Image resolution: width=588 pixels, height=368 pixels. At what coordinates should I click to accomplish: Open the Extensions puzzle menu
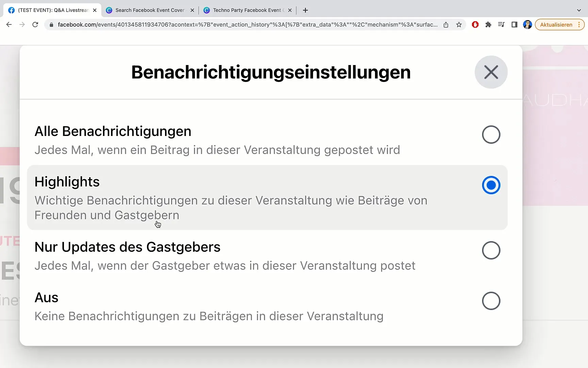(488, 25)
